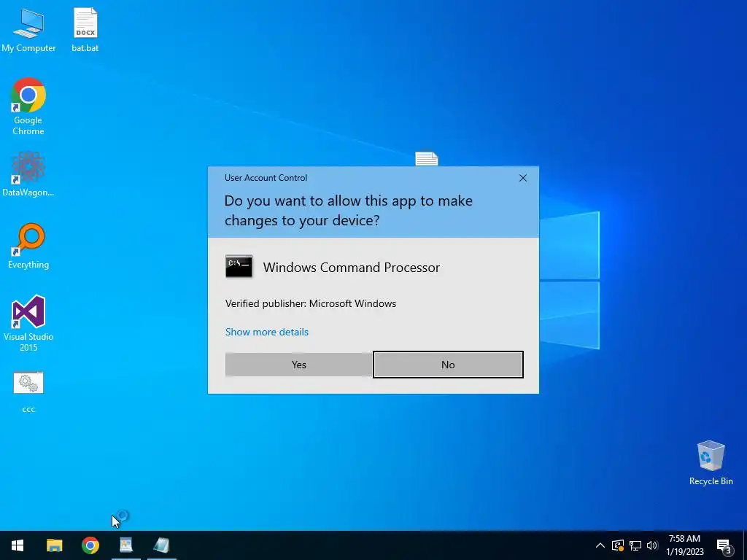Image resolution: width=747 pixels, height=560 pixels.
Task: Click the network icon in system tray
Action: [635, 545]
